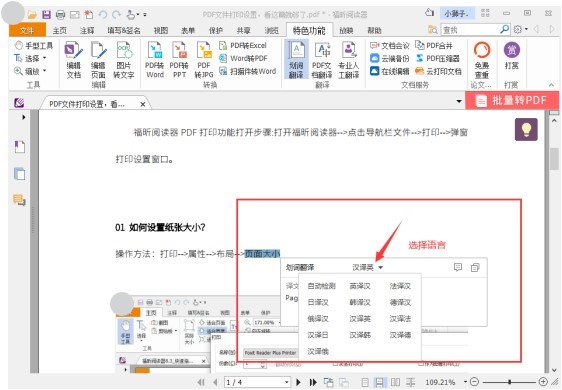This screenshot has height=390, width=562.
Task: Click 扫描件转Word
Action: click(x=248, y=71)
